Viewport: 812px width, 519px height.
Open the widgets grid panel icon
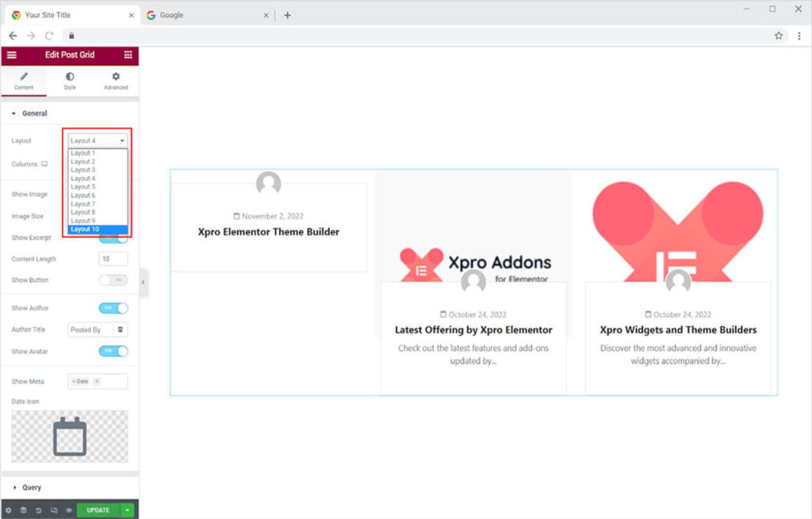point(128,55)
